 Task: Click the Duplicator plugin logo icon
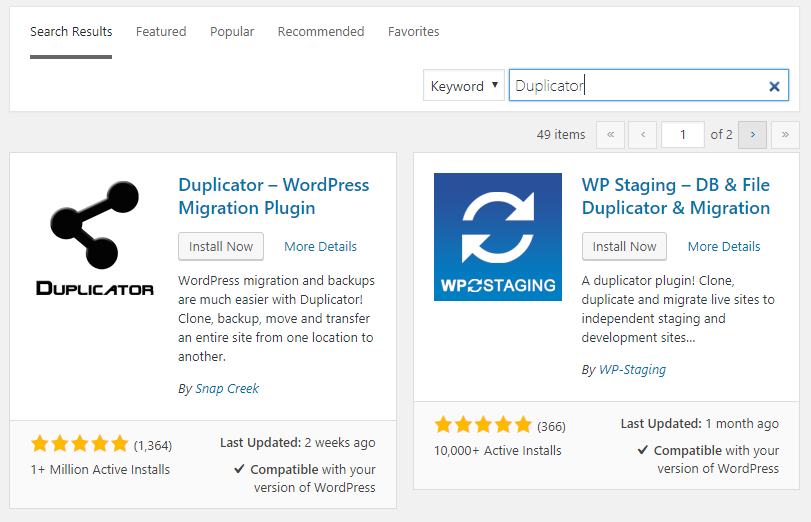(94, 237)
